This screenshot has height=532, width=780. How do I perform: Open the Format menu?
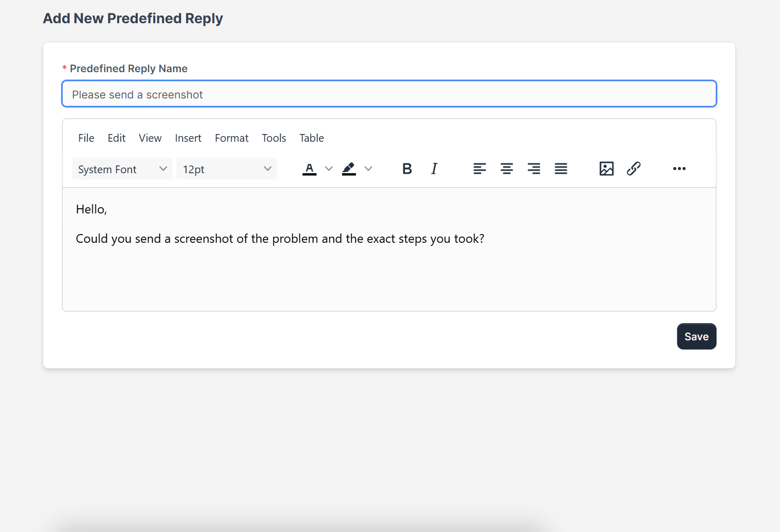pyautogui.click(x=232, y=138)
